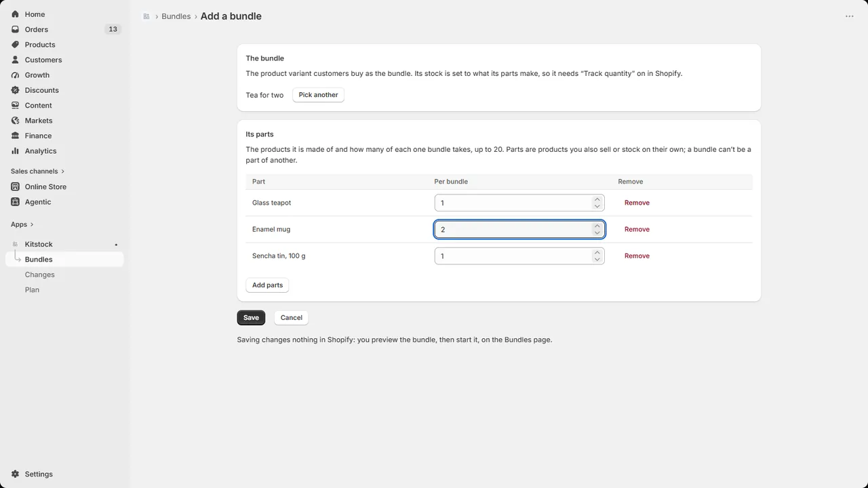868x488 pixels.
Task: Click the Pick another button
Action: [x=318, y=95]
